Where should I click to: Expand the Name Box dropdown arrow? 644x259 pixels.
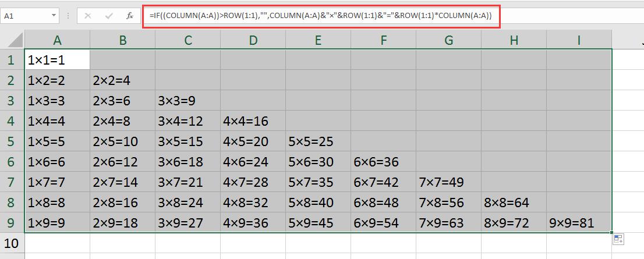point(54,16)
